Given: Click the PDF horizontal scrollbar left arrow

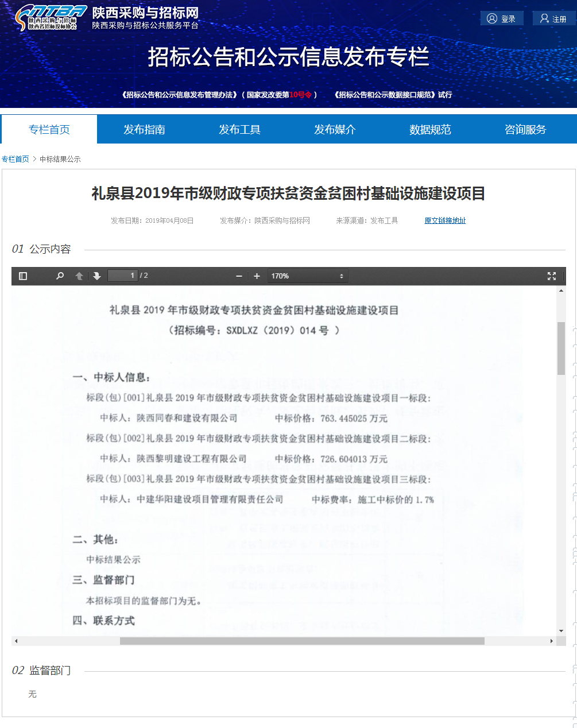Looking at the screenshot, I should [16, 641].
